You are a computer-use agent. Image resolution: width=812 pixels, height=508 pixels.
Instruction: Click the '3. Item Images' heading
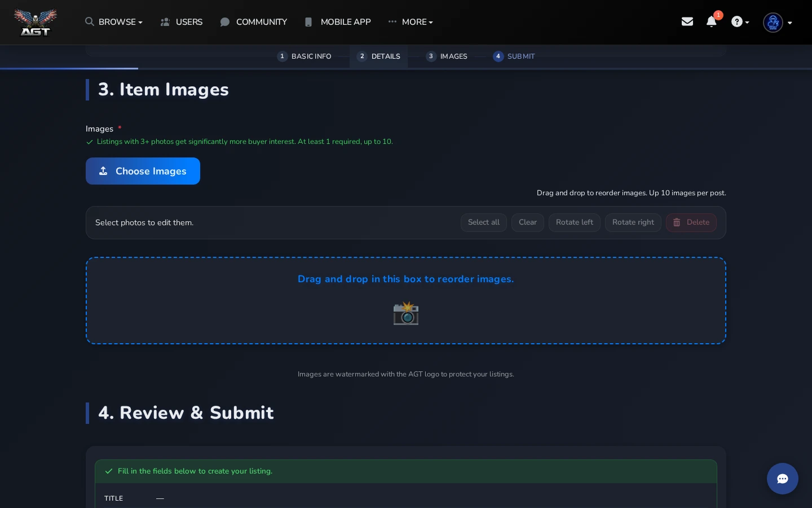164,90
